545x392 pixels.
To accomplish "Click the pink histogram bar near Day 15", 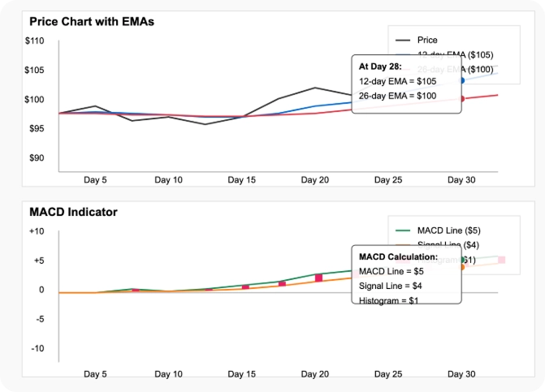I will (245, 286).
